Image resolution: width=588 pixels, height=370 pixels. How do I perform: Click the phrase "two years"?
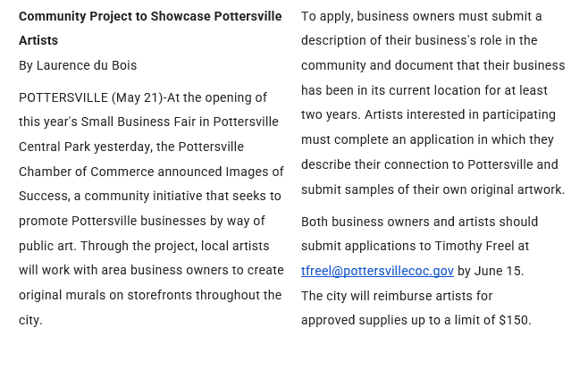pyautogui.click(x=328, y=114)
